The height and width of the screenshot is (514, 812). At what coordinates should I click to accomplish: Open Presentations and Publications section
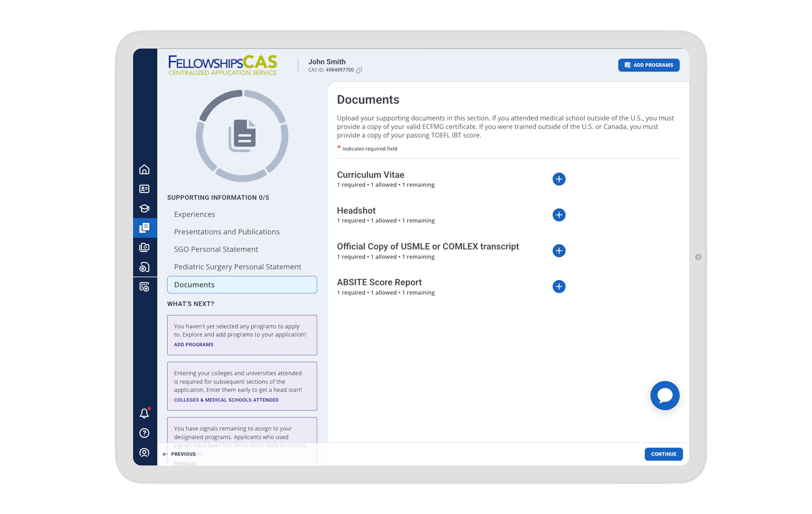pyautogui.click(x=227, y=232)
